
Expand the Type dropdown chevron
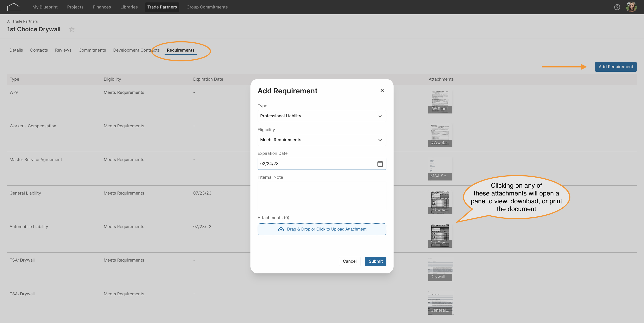(x=380, y=116)
